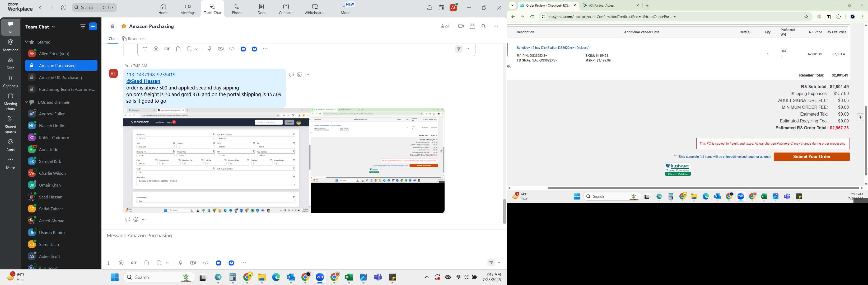The width and height of the screenshot is (868, 285).
Task: Click the Trustwave Click to Validate badge
Action: point(678,170)
